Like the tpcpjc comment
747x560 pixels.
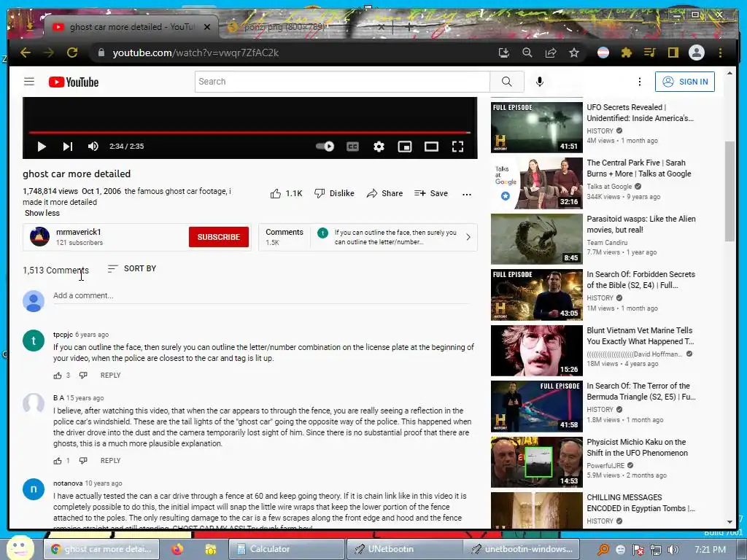coord(58,376)
